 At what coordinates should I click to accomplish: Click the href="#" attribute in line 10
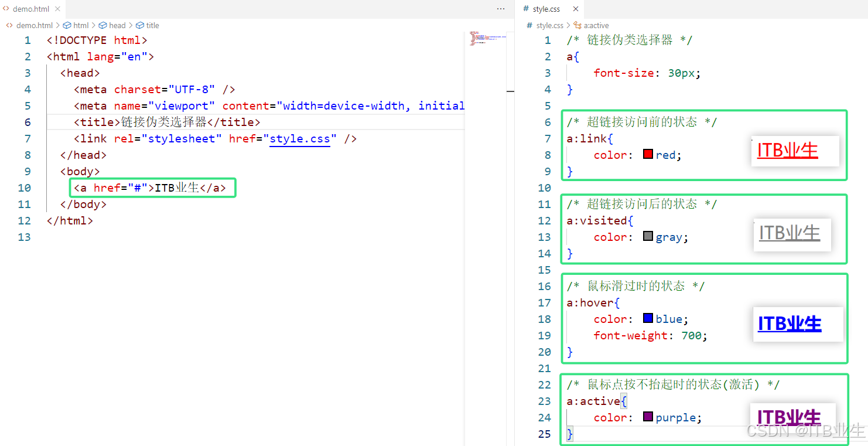coord(121,188)
